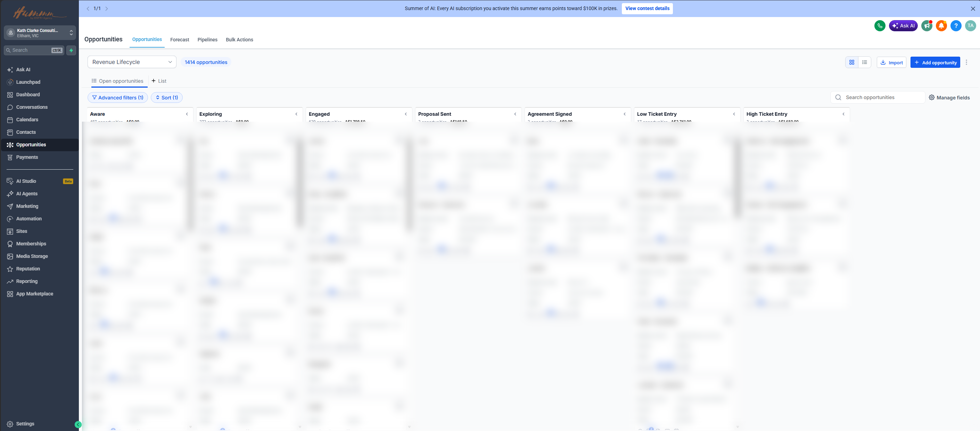Dismiss the Summer of AI banner
Viewport: 980px width, 431px height.
(x=973, y=8)
